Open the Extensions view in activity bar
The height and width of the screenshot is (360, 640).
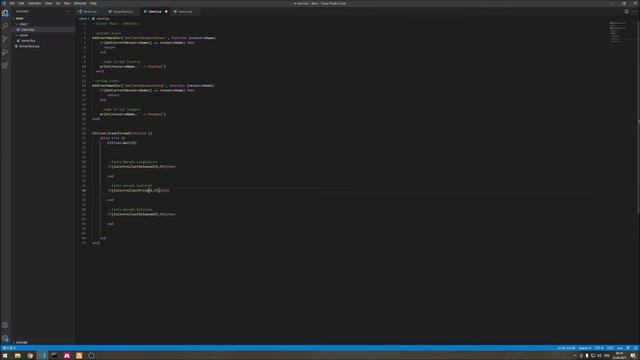click(x=5, y=65)
